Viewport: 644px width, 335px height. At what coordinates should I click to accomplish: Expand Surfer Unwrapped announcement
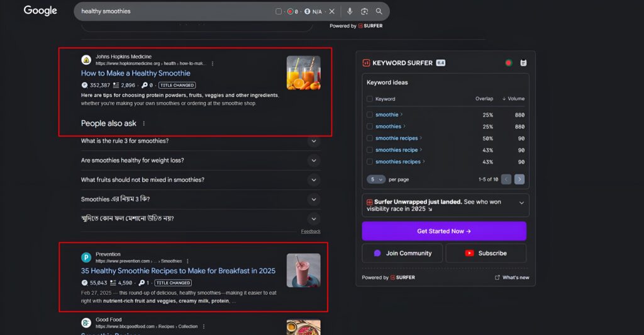click(521, 203)
